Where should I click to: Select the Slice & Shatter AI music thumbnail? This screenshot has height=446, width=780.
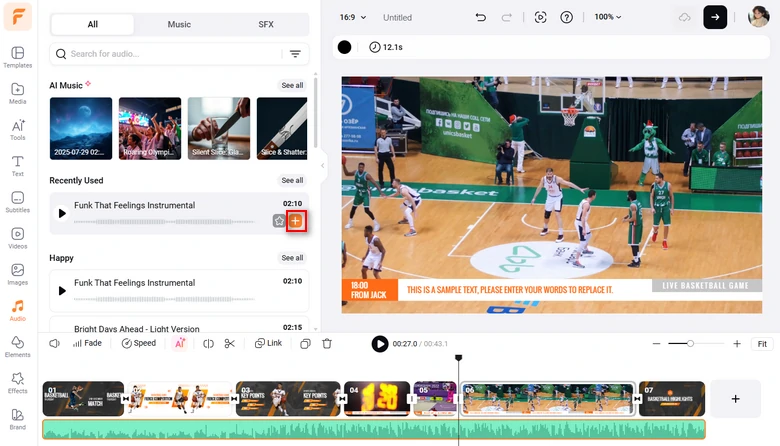point(282,128)
